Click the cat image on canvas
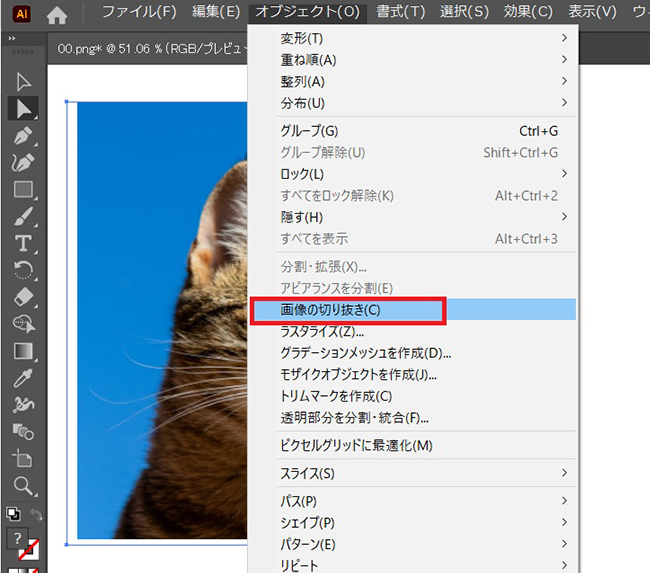 (x=162, y=320)
